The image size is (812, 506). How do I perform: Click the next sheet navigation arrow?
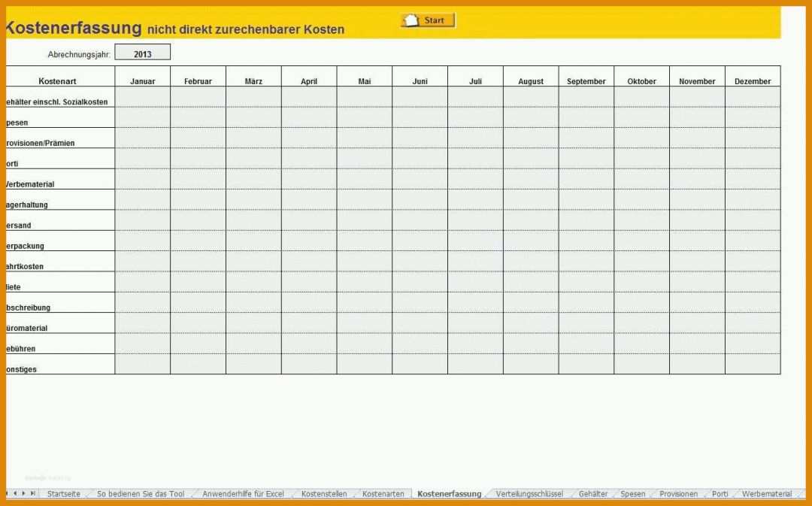tap(23, 493)
